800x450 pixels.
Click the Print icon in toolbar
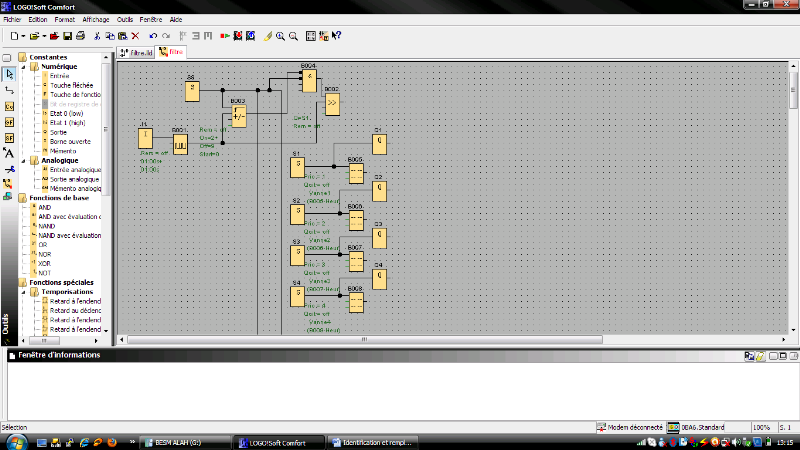point(80,36)
